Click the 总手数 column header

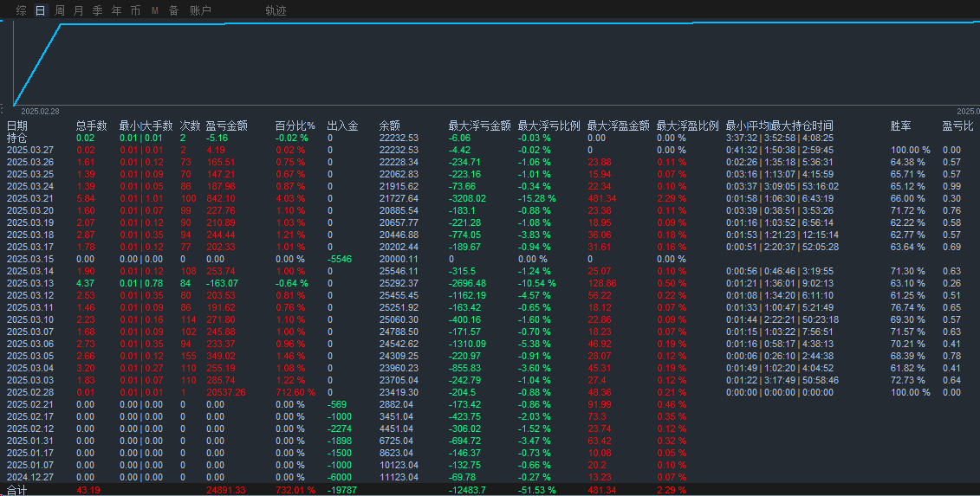tap(91, 126)
